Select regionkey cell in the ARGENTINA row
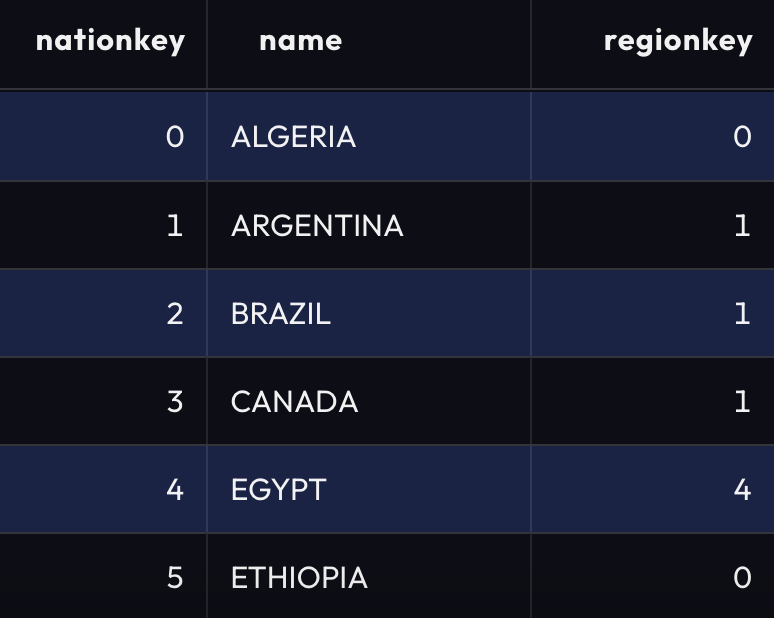This screenshot has width=774, height=618. tap(741, 225)
